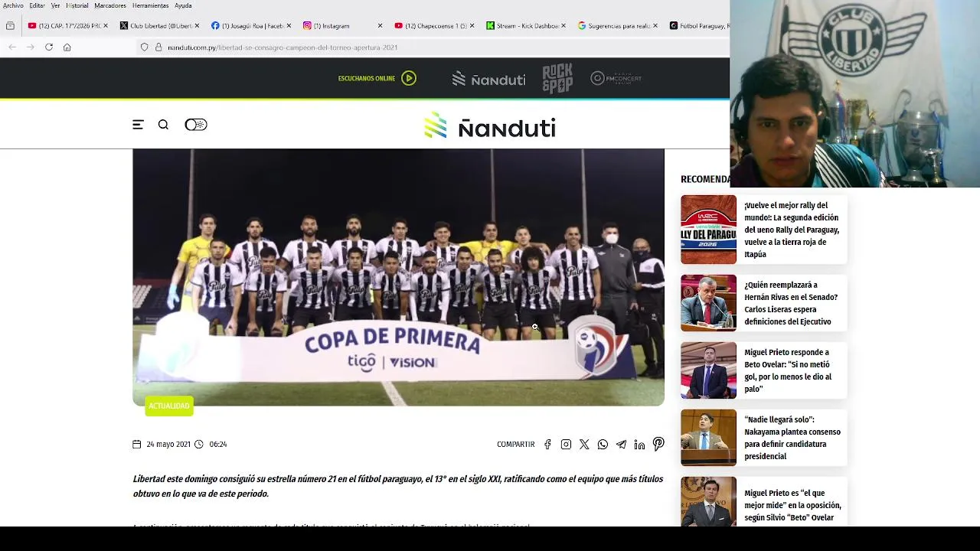The image size is (980, 551).
Task: Go back to the previous page
Action: [x=12, y=47]
